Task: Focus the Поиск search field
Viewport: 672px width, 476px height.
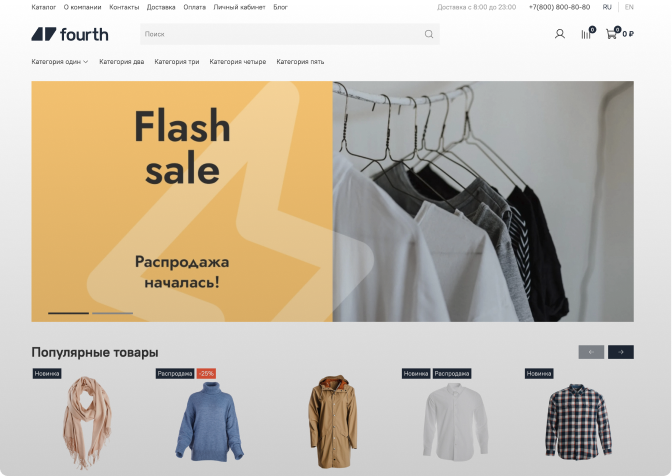Action: pyautogui.click(x=290, y=34)
